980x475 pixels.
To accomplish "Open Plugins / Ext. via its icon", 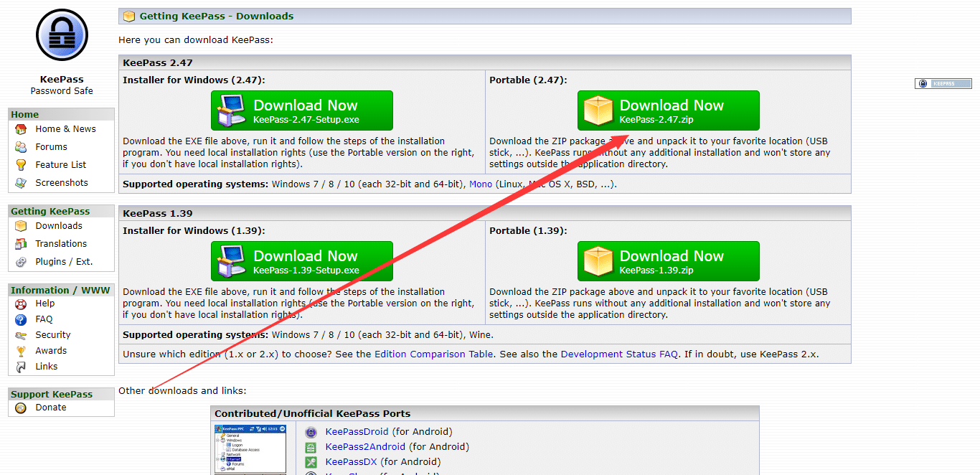I will [22, 261].
